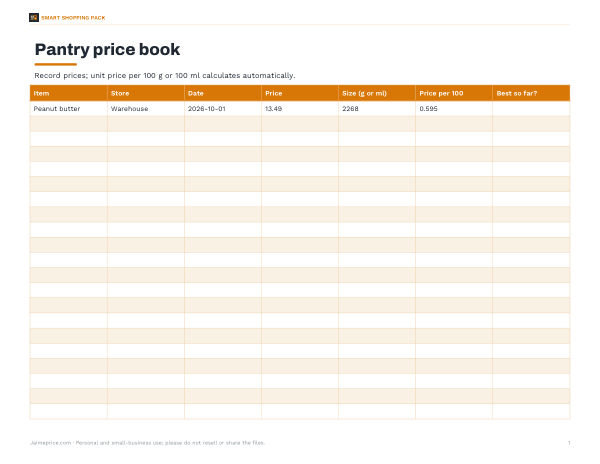This screenshot has width=600, height=464.
Task: Click the '2026-10-01' date cell
Action: 223,109
